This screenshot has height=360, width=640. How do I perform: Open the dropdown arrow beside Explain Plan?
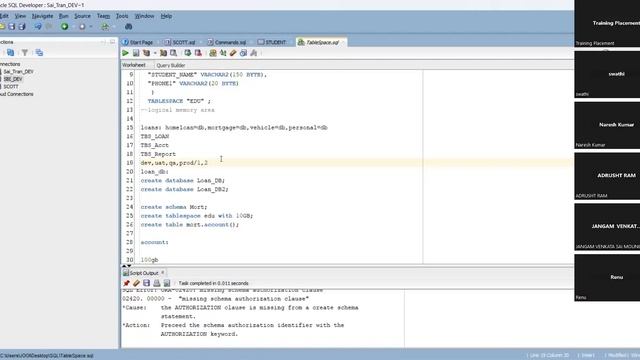155,53
